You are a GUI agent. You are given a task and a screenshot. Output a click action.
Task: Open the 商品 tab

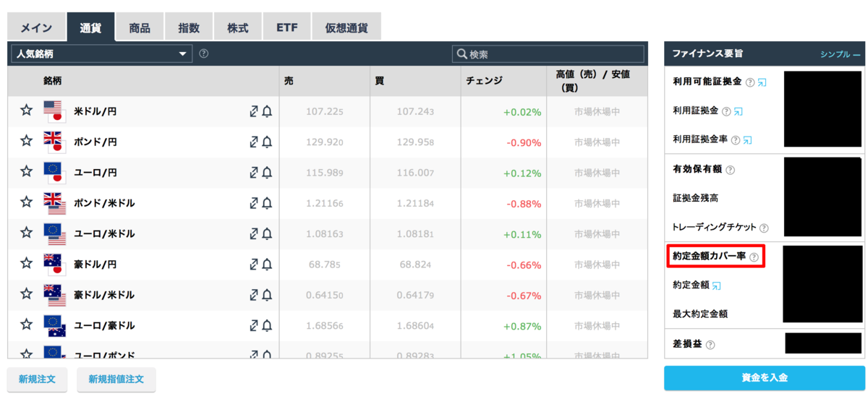[x=140, y=28]
